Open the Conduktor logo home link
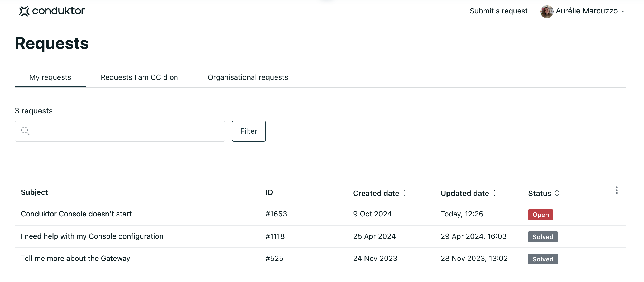 coord(52,11)
